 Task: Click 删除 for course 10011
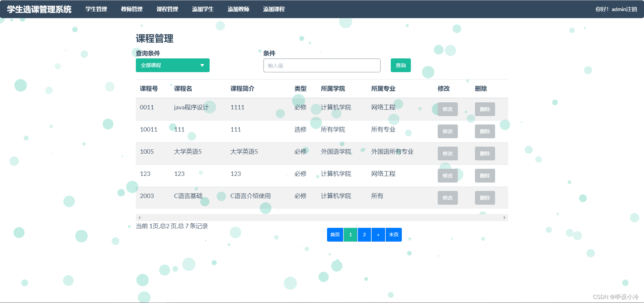[x=485, y=131]
